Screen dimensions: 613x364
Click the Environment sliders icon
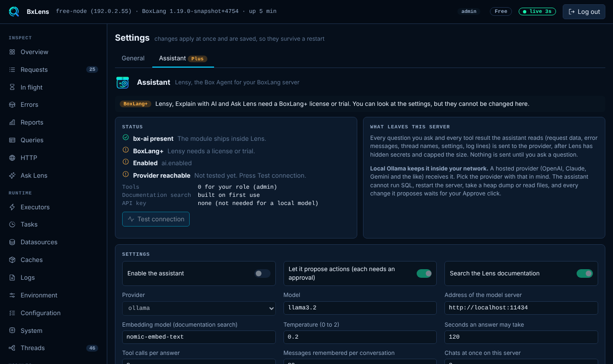click(12, 295)
